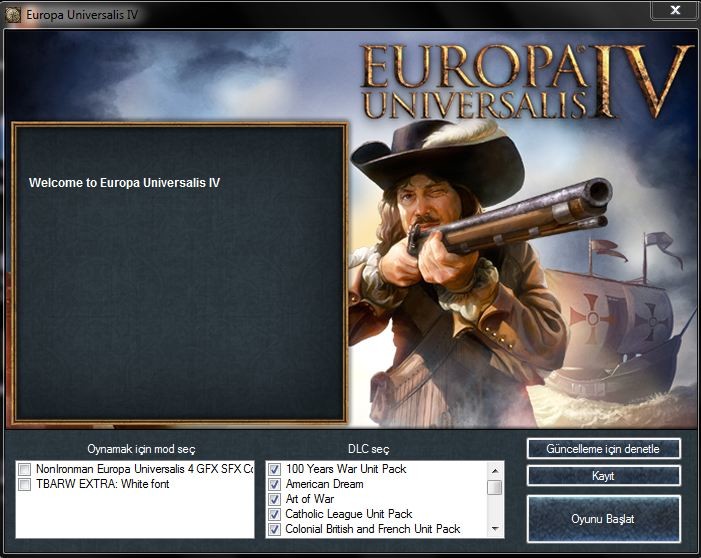Image resolution: width=701 pixels, height=558 pixels.
Task: Uncheck 100 Years War Unit Pack DLC
Action: point(274,469)
